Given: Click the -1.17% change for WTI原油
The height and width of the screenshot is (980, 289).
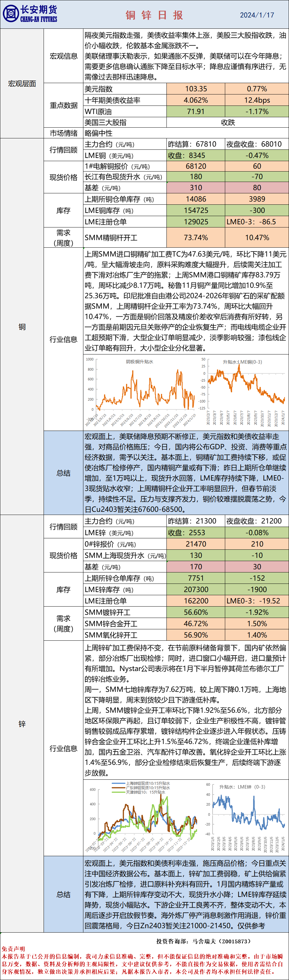Looking at the screenshot, I should point(257,112).
